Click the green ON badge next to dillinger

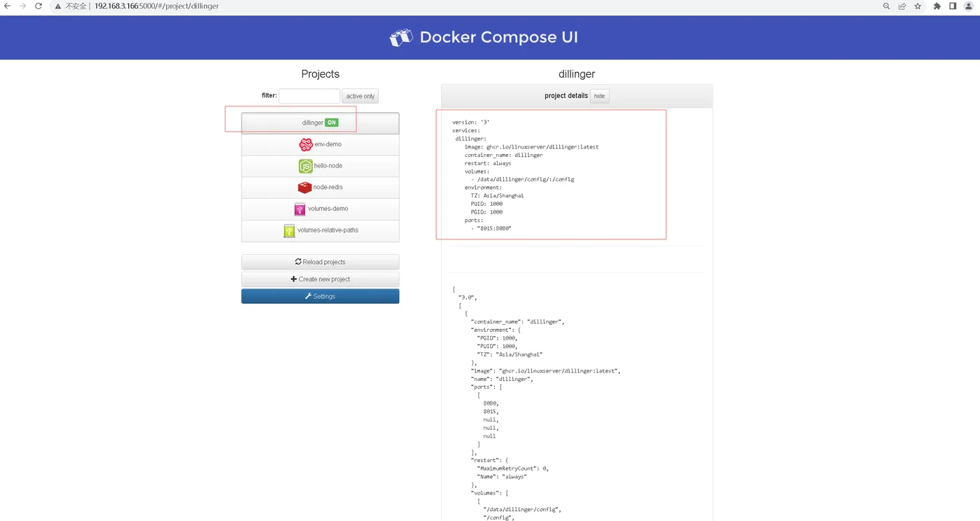click(x=332, y=123)
